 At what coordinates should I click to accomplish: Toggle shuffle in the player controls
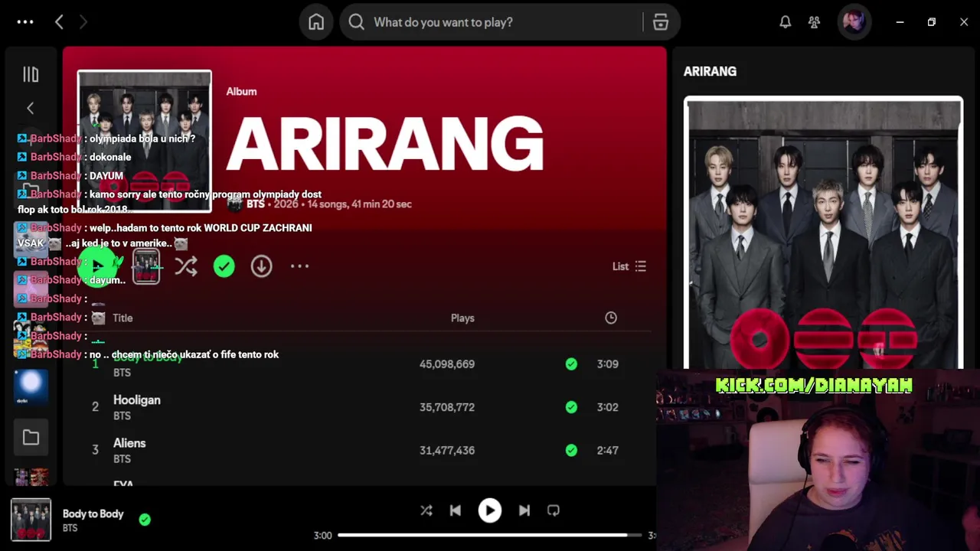point(426,510)
